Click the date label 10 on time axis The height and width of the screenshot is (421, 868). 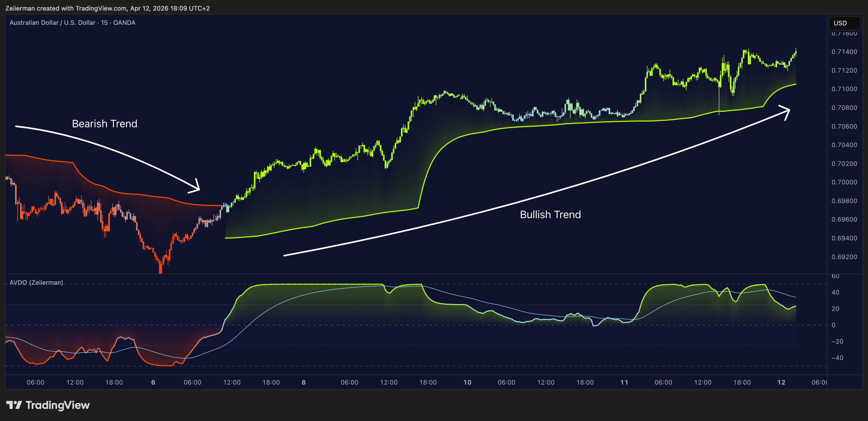click(467, 382)
